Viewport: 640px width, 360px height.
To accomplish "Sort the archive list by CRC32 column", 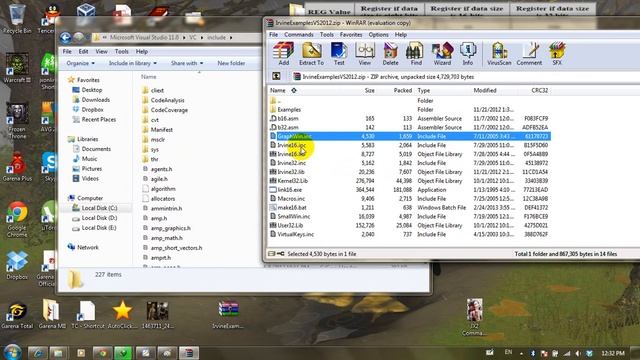I will coord(540,90).
